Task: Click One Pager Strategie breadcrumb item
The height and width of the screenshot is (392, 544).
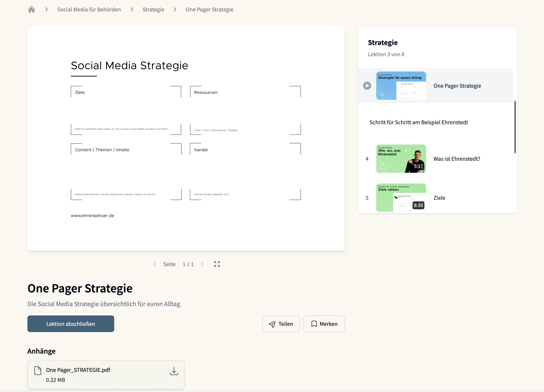Action: (x=209, y=10)
